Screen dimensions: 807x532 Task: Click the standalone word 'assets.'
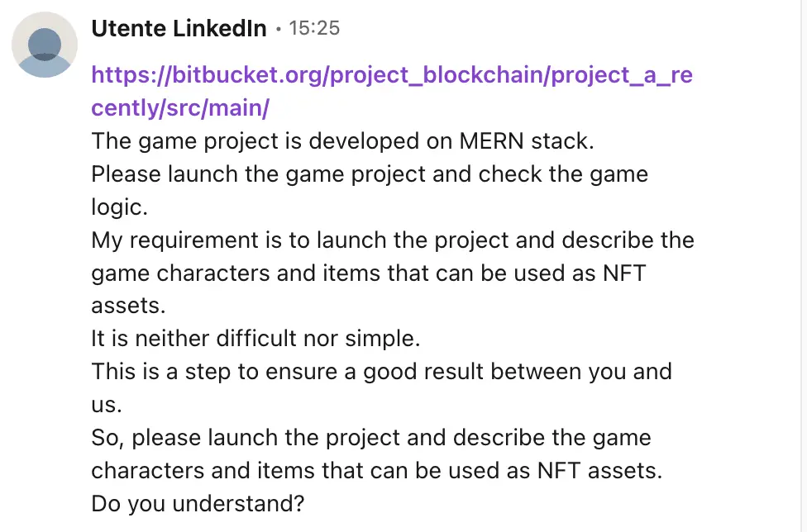pos(129,306)
